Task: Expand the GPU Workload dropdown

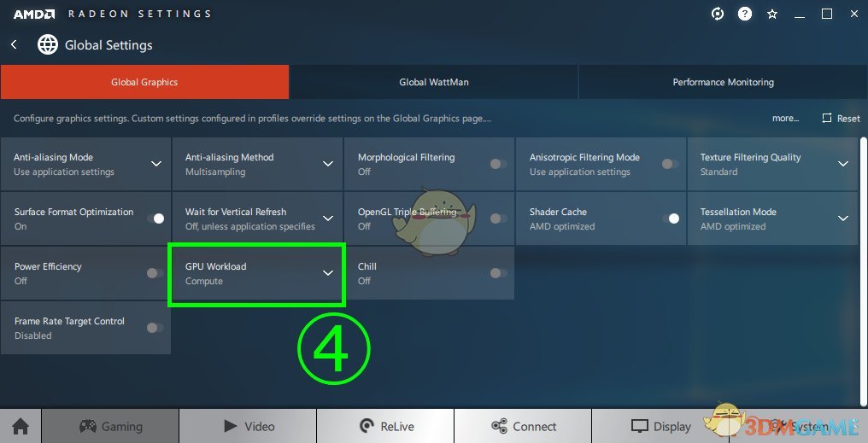Action: (328, 273)
